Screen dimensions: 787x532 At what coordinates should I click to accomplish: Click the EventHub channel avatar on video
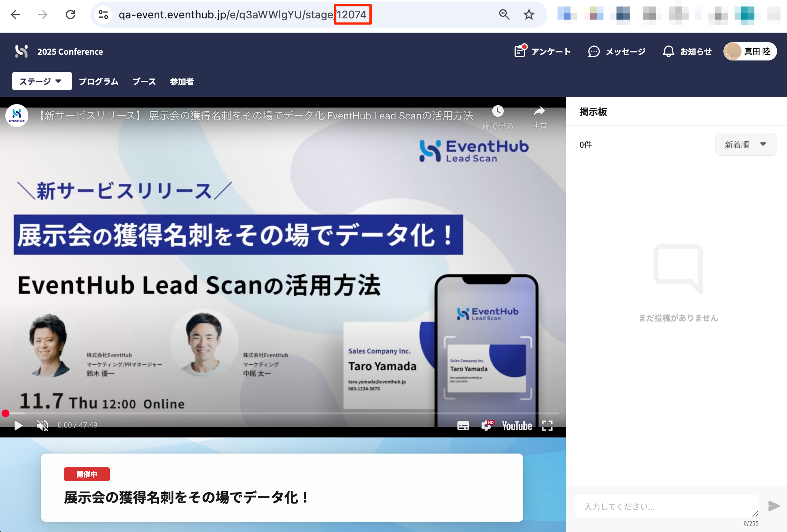tap(17, 115)
